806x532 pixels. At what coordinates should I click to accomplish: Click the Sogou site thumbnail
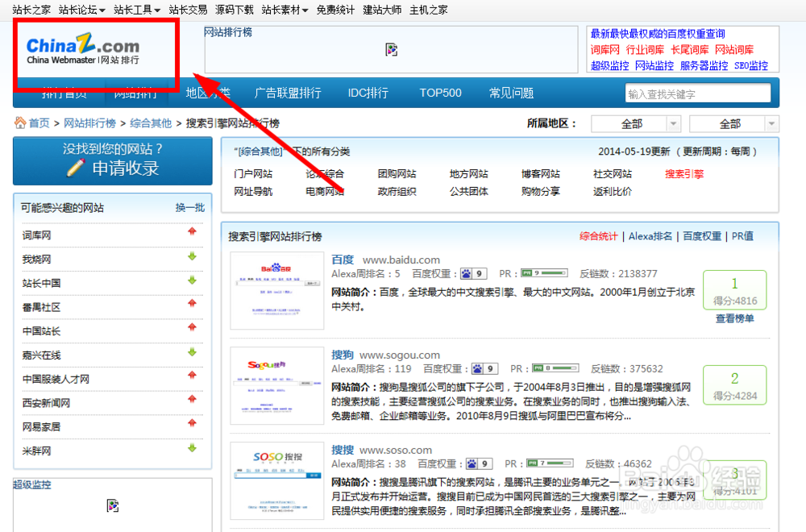click(277, 385)
